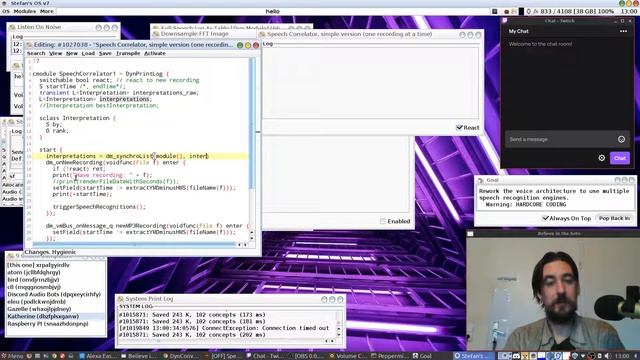Open the New menu in the editor
The width and height of the screenshot is (640, 360).
coord(71,53)
